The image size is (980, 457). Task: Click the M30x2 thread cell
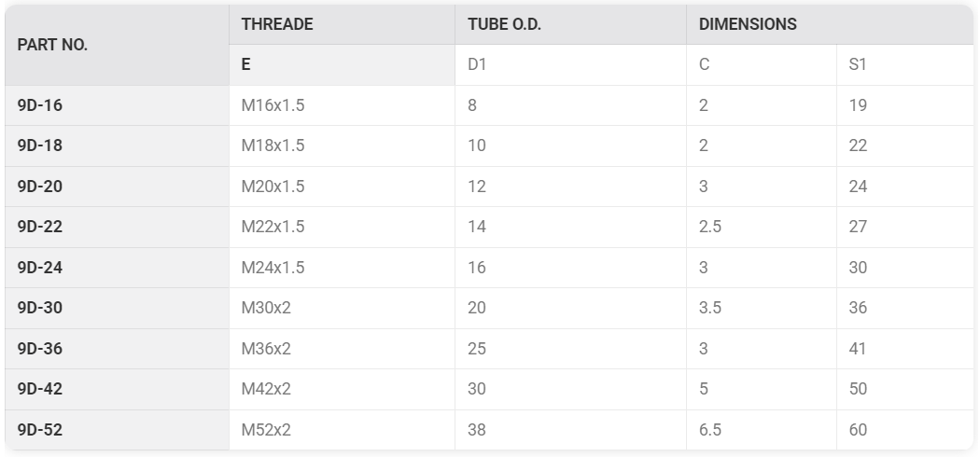point(342,309)
